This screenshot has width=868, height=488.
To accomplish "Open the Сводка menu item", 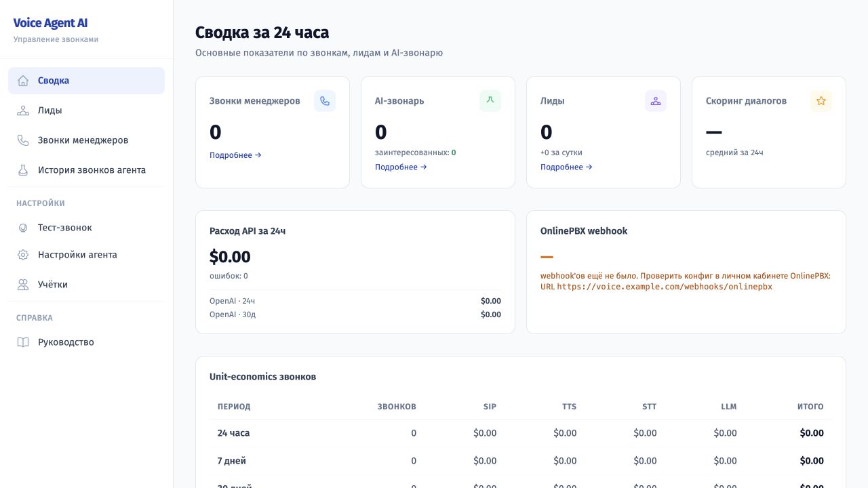I will pyautogui.click(x=86, y=81).
